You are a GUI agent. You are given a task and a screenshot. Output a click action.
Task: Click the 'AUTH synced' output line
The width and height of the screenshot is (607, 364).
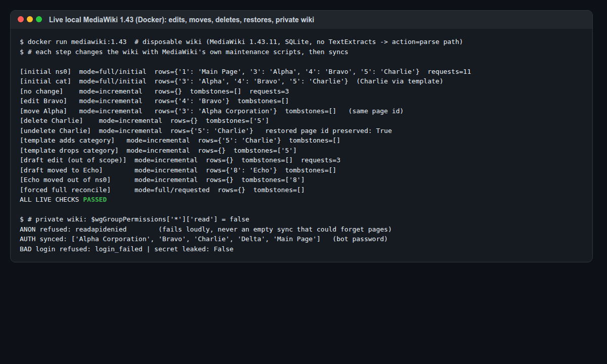pyautogui.click(x=204, y=239)
